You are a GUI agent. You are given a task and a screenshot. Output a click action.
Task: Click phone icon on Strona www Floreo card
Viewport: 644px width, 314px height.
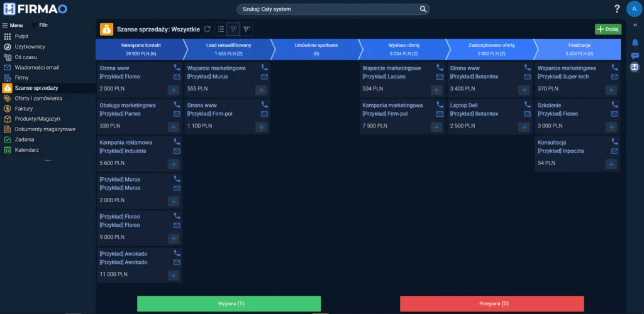pos(177,67)
